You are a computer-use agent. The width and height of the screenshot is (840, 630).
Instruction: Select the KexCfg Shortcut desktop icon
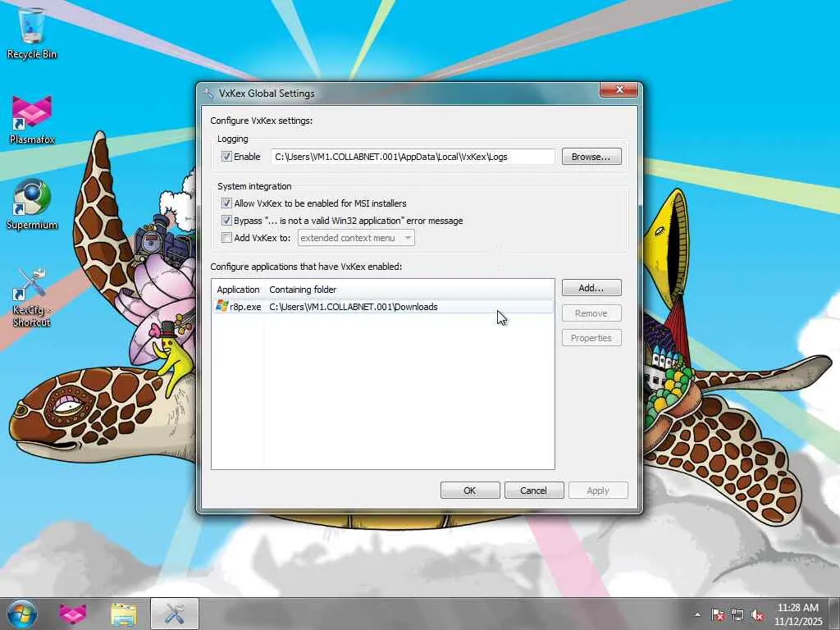(32, 297)
